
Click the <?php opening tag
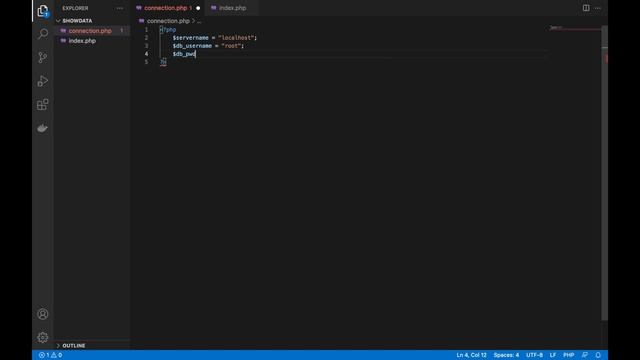tap(168, 30)
